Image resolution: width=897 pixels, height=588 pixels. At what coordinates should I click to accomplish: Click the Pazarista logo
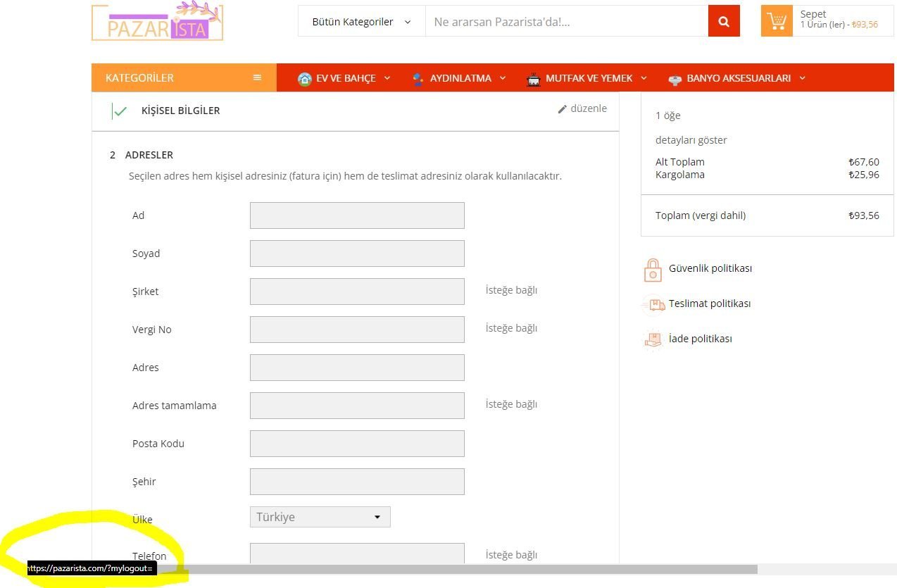[x=158, y=21]
